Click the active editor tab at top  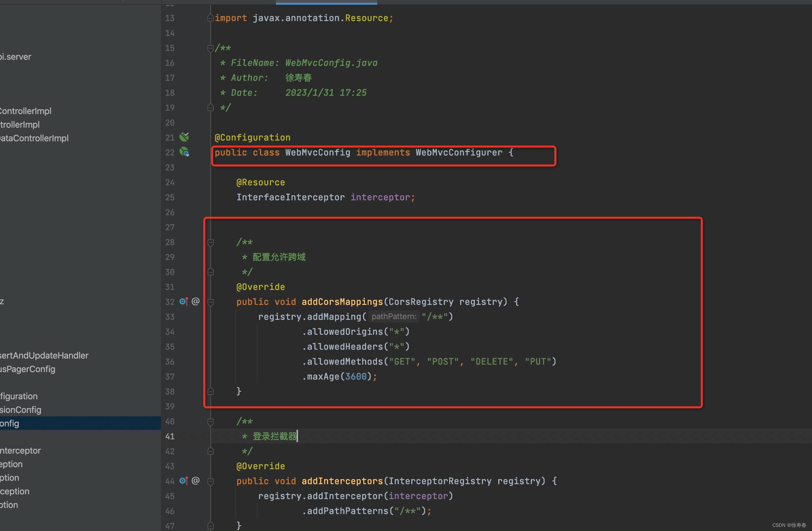pyautogui.click(x=326, y=2)
